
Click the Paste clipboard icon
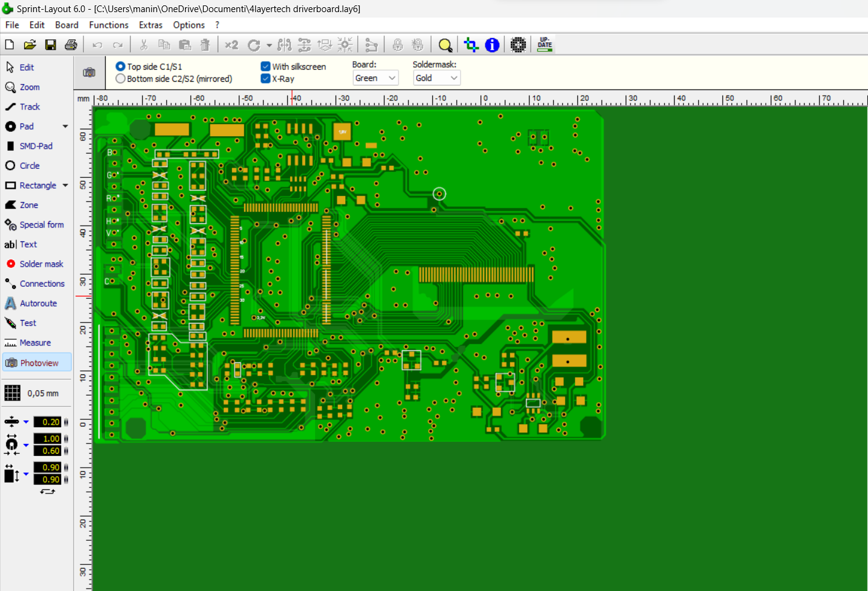point(185,45)
